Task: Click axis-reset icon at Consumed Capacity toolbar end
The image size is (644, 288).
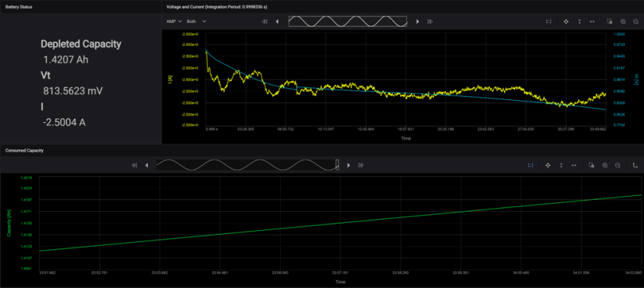Action: click(x=635, y=165)
